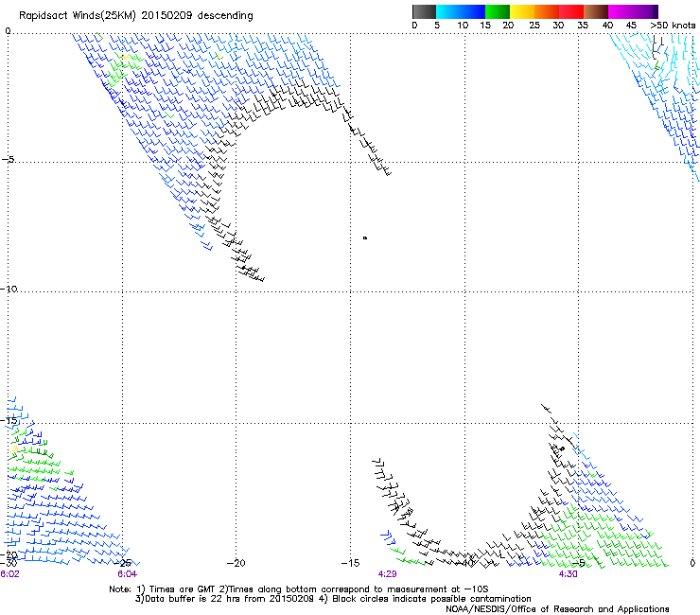
Task: Click the longitude label '-25' on bottom axis
Action: (x=122, y=563)
